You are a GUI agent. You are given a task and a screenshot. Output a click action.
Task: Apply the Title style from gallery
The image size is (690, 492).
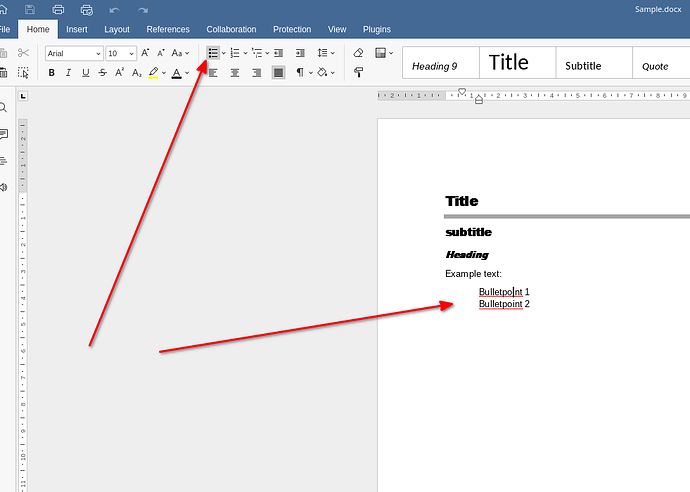click(x=518, y=63)
